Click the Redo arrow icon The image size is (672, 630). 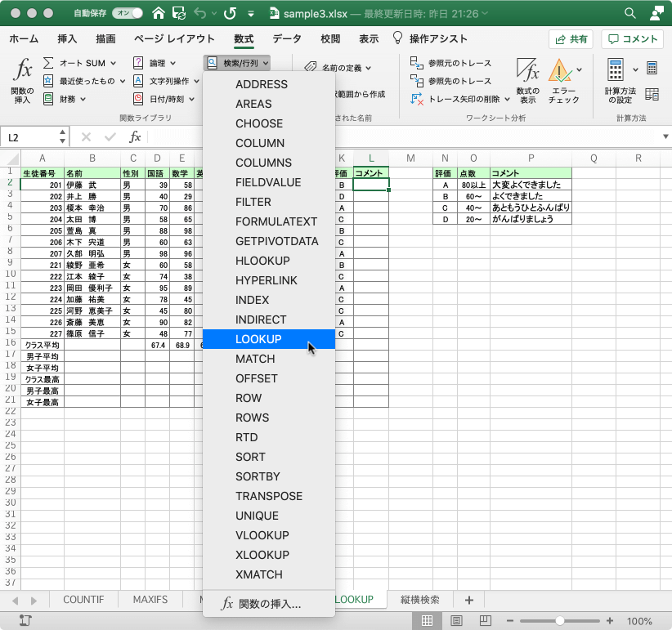231,13
